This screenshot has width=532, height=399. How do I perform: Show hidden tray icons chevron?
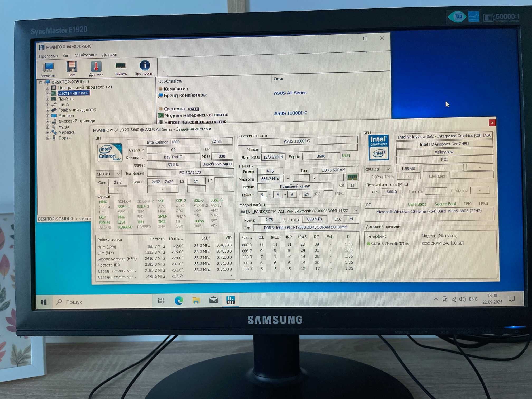[436, 299]
